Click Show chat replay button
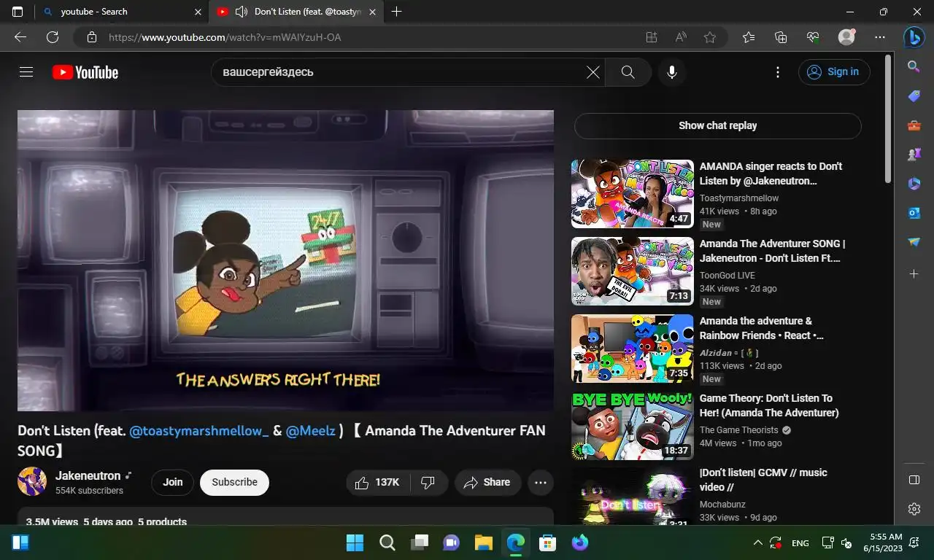Viewport: 934px width, 560px height. pos(718,125)
